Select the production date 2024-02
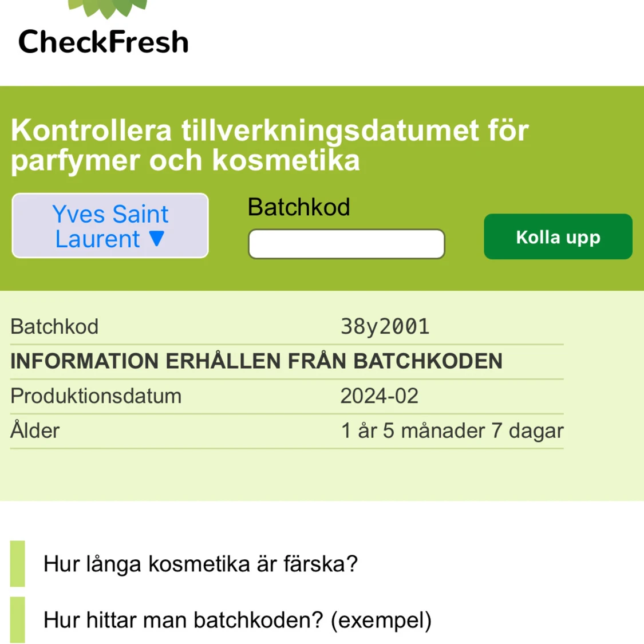Image resolution: width=644 pixels, height=644 pixels. (x=379, y=396)
